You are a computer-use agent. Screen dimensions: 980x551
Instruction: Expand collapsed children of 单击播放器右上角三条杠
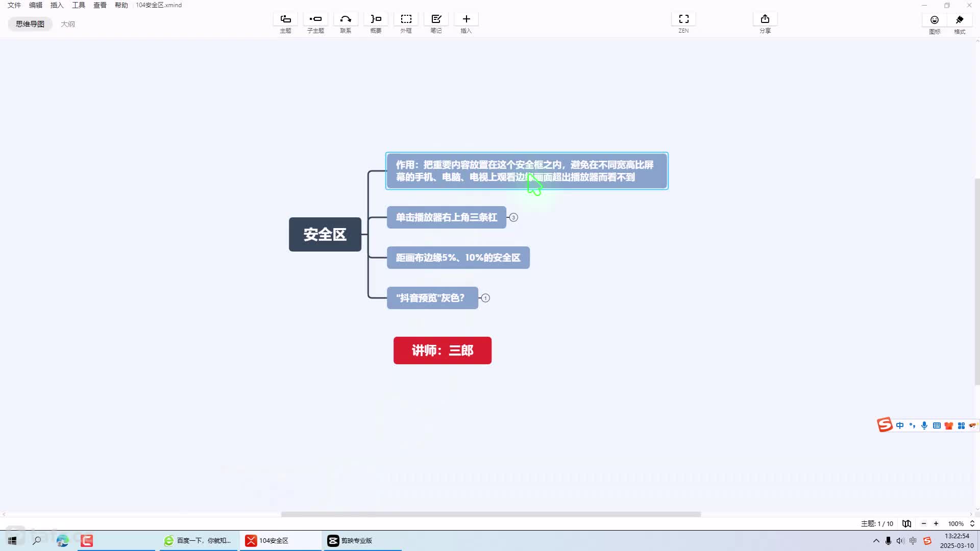coord(513,217)
